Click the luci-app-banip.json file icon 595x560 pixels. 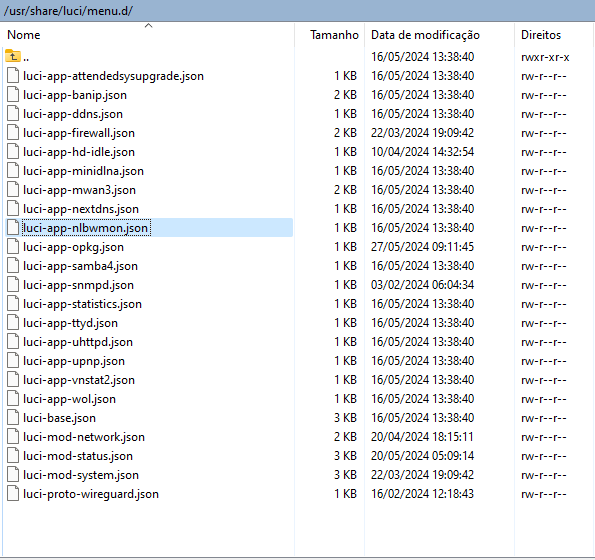tap(13, 94)
